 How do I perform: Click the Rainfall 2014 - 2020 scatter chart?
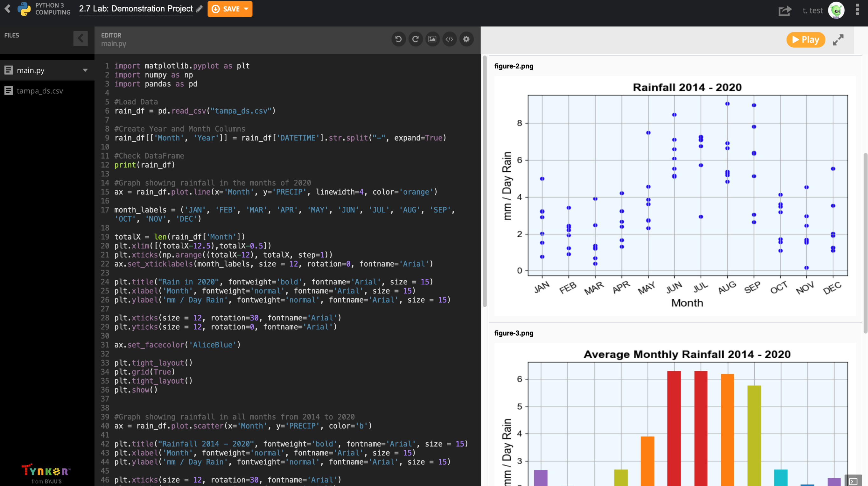[675, 196]
